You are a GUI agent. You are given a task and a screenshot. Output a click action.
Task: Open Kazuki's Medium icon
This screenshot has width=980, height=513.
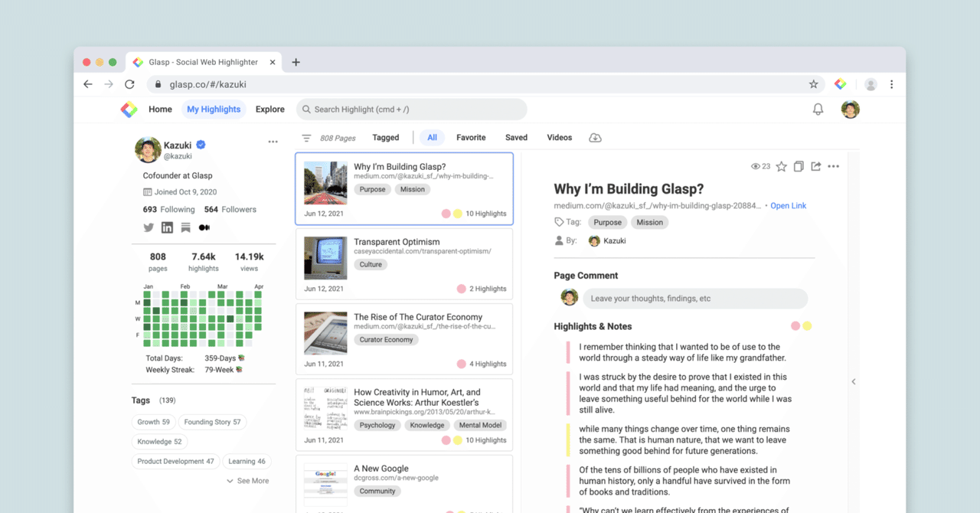coord(204,227)
